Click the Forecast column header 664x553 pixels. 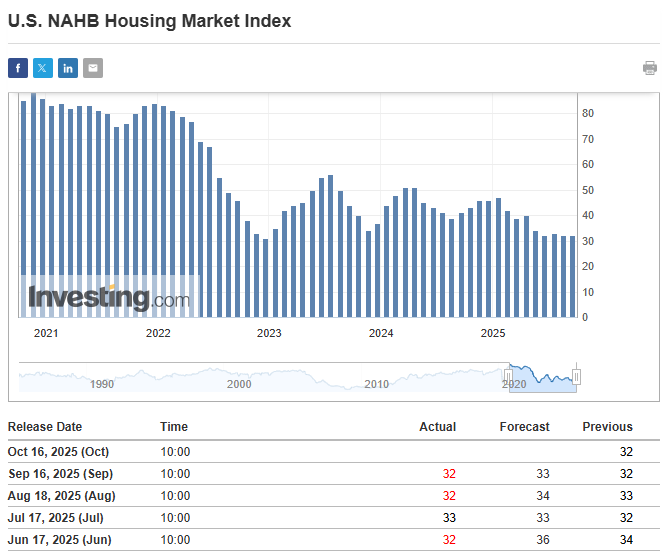click(524, 427)
